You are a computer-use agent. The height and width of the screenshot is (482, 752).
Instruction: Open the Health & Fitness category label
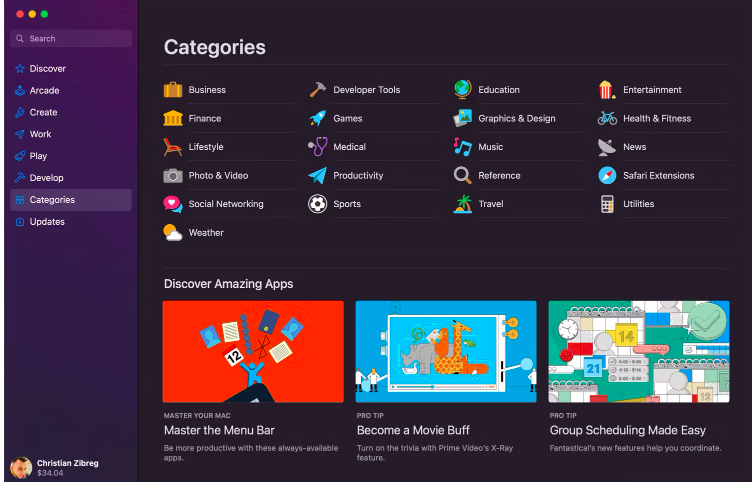click(657, 118)
